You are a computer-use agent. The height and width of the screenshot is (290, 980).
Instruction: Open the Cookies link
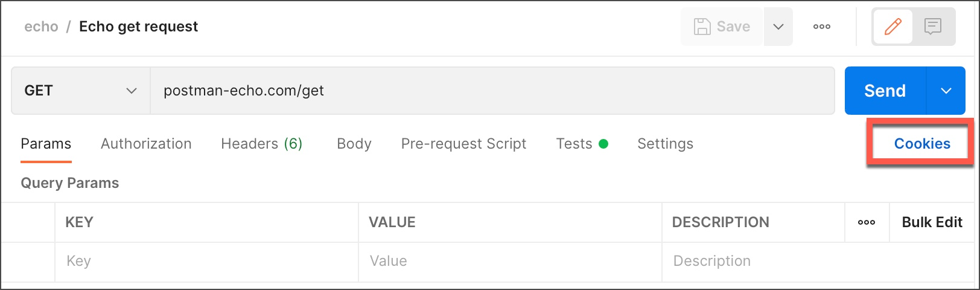coord(921,144)
